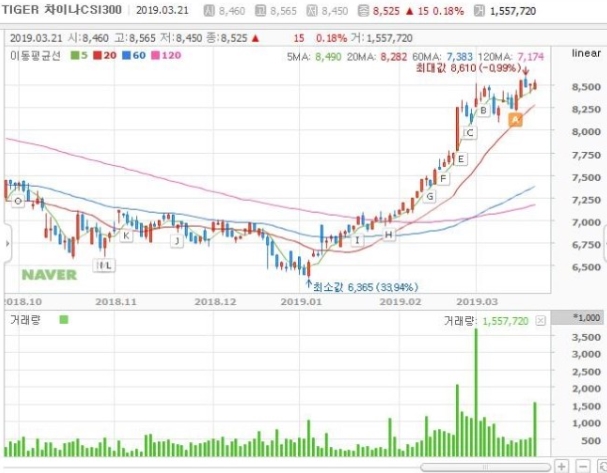Click the 6,500 price axis label
This screenshot has width=607, height=473.
click(586, 267)
